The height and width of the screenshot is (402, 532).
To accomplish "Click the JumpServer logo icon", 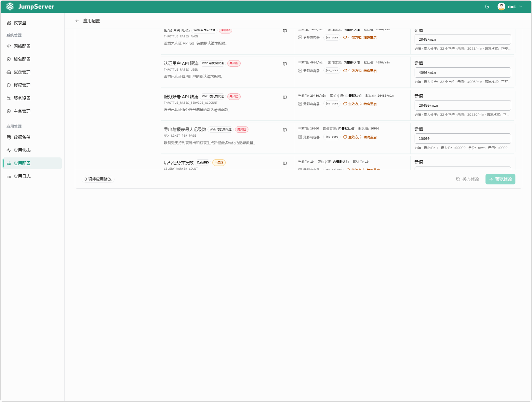I will [10, 7].
